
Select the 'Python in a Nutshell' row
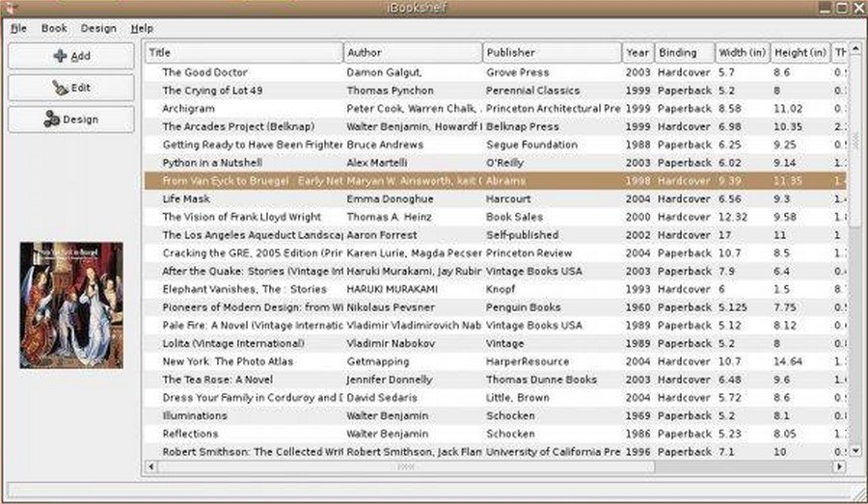pos(496,163)
